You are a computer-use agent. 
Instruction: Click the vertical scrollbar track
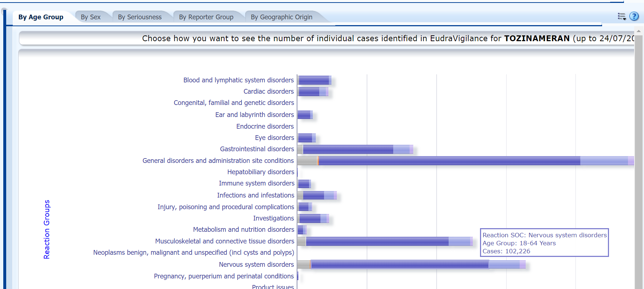click(x=639, y=164)
